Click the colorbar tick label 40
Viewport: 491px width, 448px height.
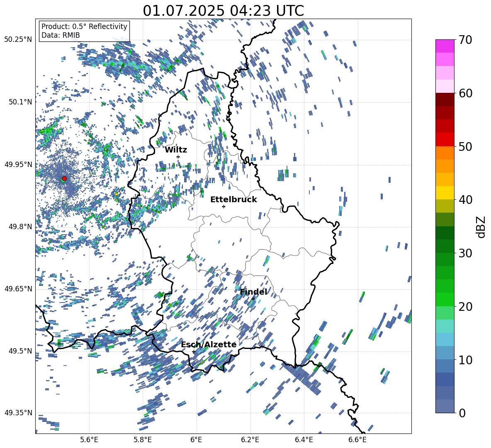[x=465, y=200]
